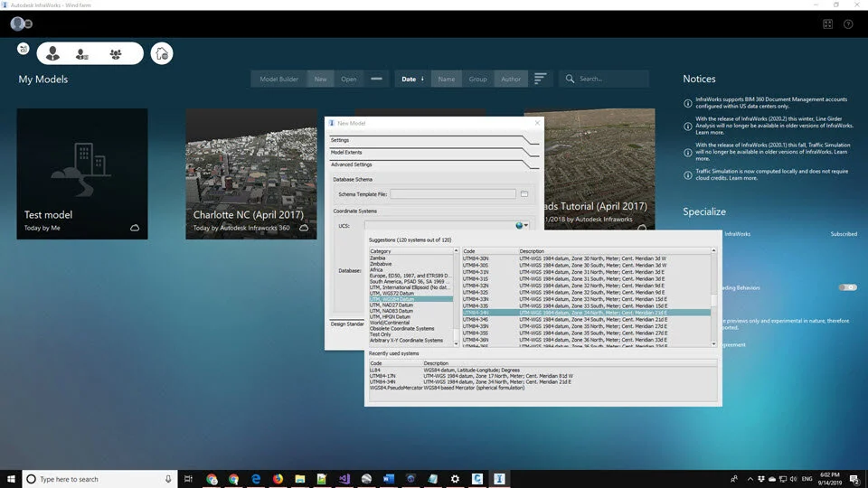Screen dimensions: 868x488
Task: Sort models by Author
Action: (x=511, y=80)
